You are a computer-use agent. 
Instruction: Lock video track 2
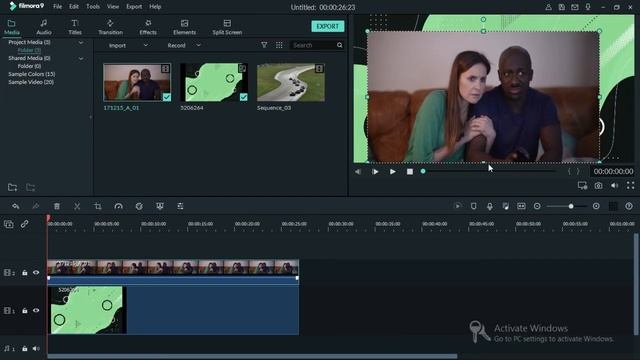click(24, 273)
